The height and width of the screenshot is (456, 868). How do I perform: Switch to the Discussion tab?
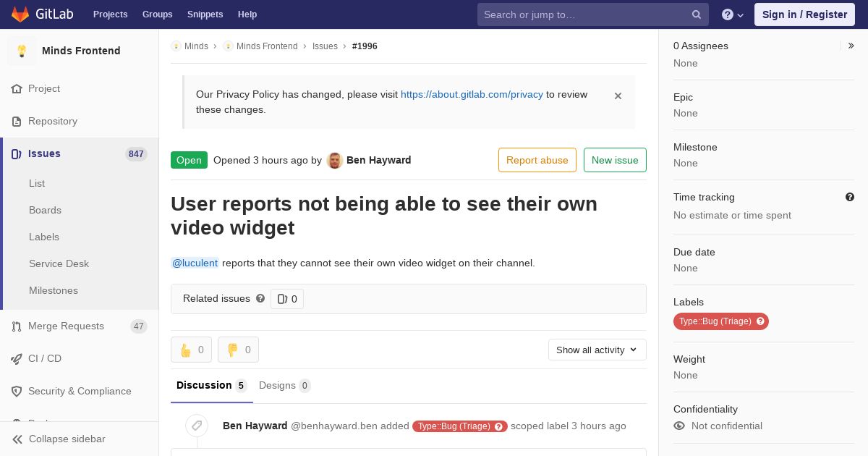coord(212,386)
